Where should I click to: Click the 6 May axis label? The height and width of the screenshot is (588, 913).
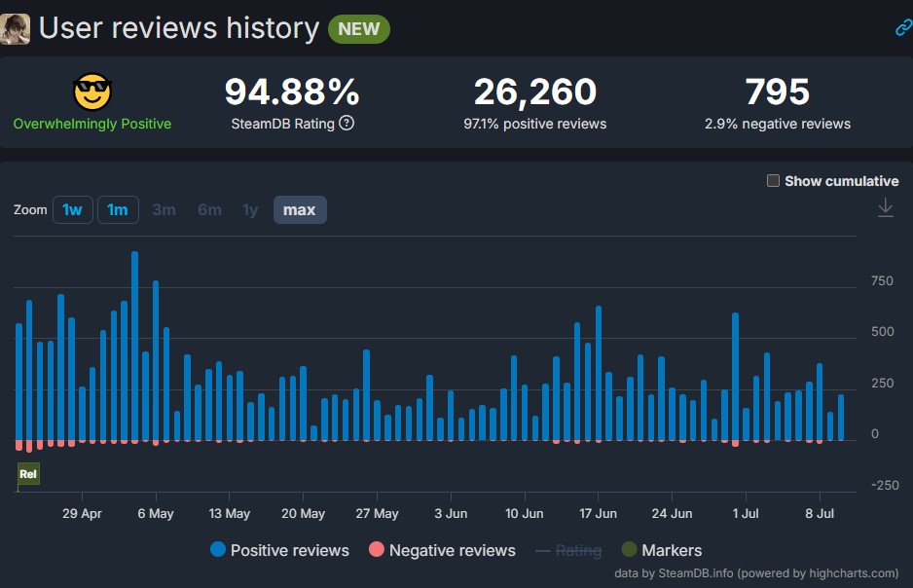[x=156, y=513]
